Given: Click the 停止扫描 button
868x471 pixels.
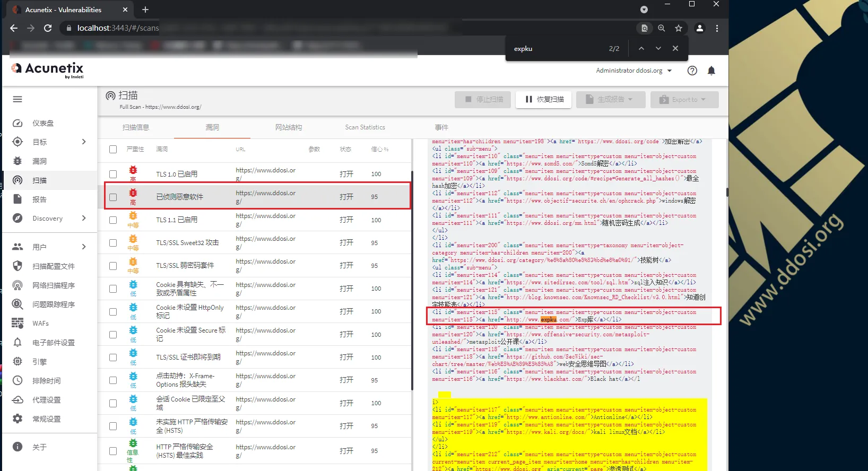Looking at the screenshot, I should [483, 100].
